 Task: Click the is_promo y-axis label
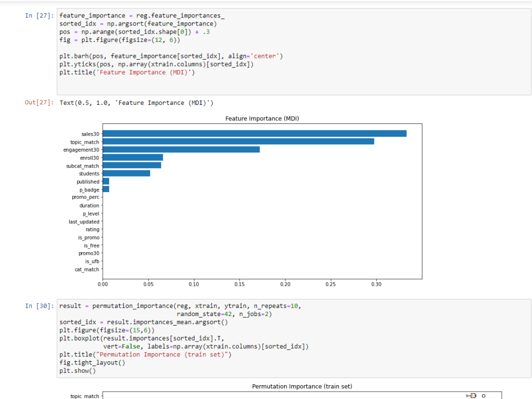(x=89, y=238)
